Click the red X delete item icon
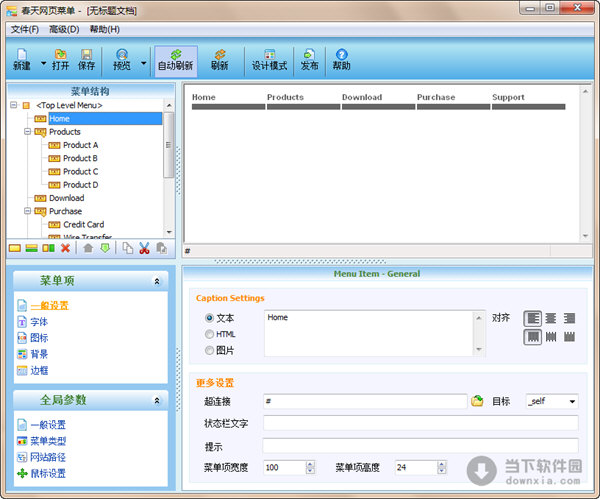Image resolution: width=600 pixels, height=499 pixels. pyautogui.click(x=66, y=248)
